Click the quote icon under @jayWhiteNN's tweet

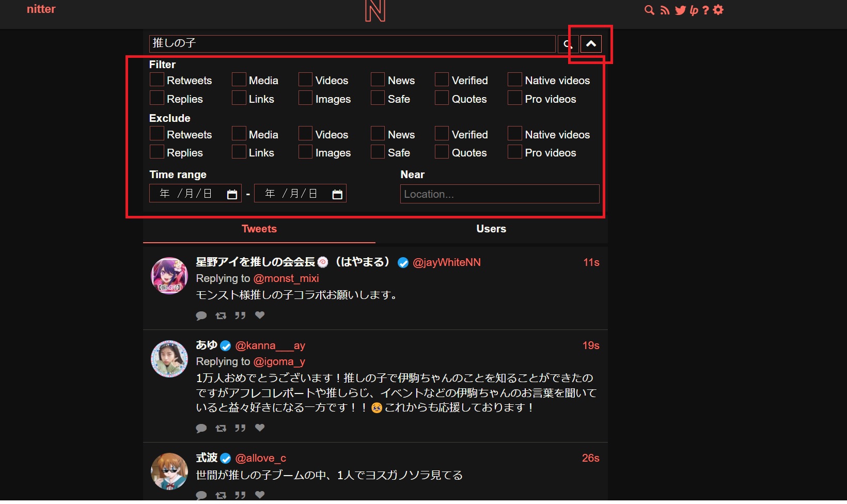point(240,316)
